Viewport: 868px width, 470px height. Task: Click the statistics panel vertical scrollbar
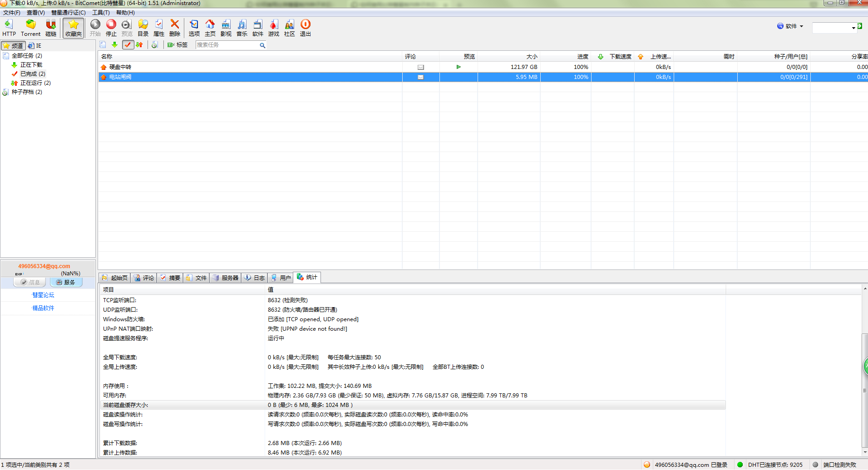click(864, 390)
